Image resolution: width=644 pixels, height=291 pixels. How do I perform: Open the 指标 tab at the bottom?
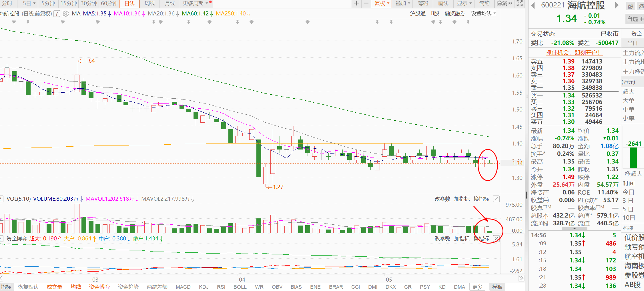pyautogui.click(x=6, y=287)
